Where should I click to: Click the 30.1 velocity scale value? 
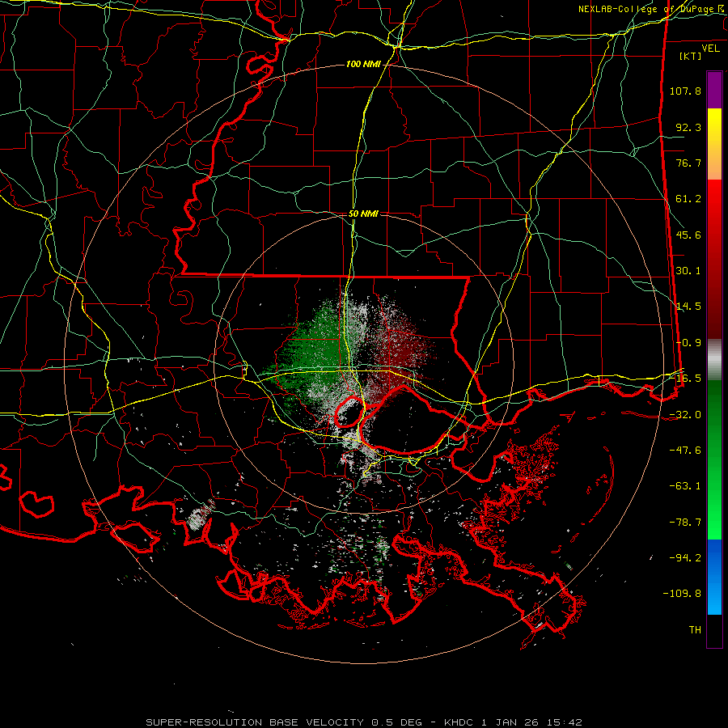688,271
